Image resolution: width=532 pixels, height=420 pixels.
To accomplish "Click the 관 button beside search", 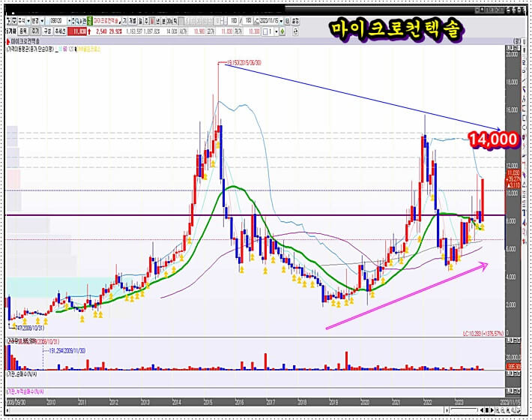I will [x=84, y=21].
